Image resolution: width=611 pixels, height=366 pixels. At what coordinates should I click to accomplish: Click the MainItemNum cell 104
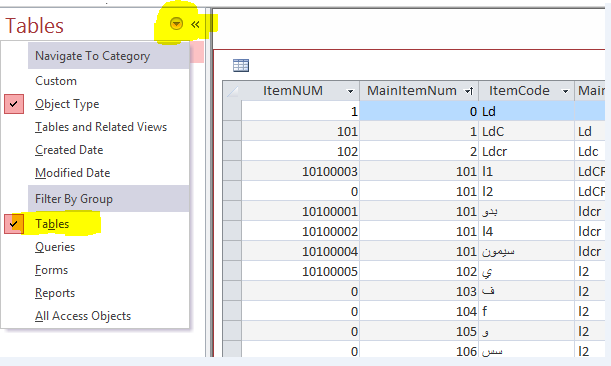point(419,311)
